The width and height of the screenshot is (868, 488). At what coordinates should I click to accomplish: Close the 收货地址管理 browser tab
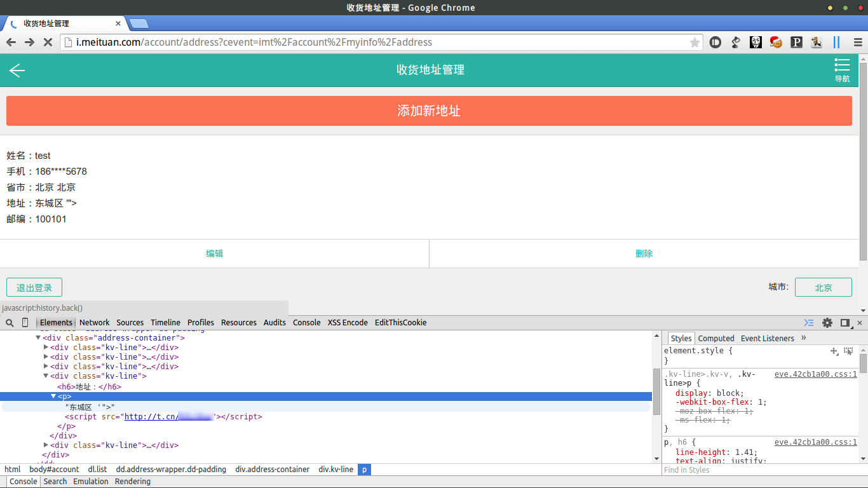coord(118,24)
